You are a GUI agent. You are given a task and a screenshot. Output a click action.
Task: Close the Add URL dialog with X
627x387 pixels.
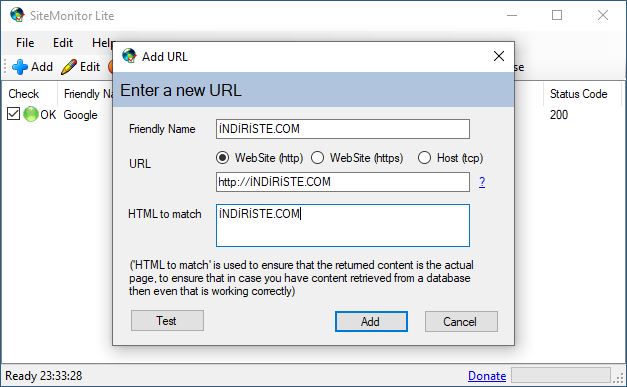click(499, 56)
